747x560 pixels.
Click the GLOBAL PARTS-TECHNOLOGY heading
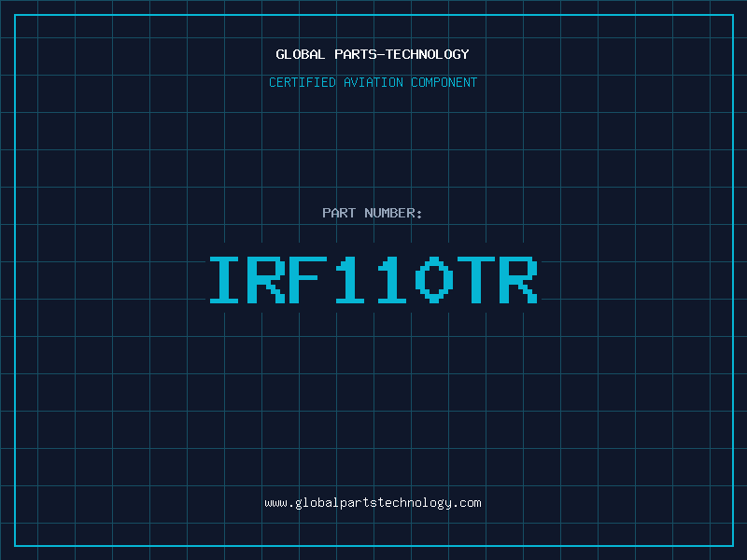coord(373,54)
